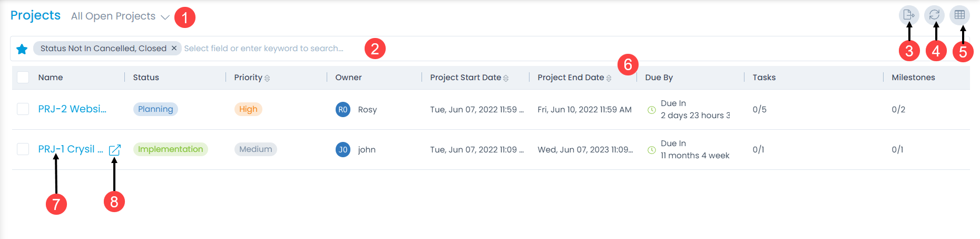The width and height of the screenshot is (980, 239).
Task: Click the Planning status badge
Action: (x=155, y=109)
